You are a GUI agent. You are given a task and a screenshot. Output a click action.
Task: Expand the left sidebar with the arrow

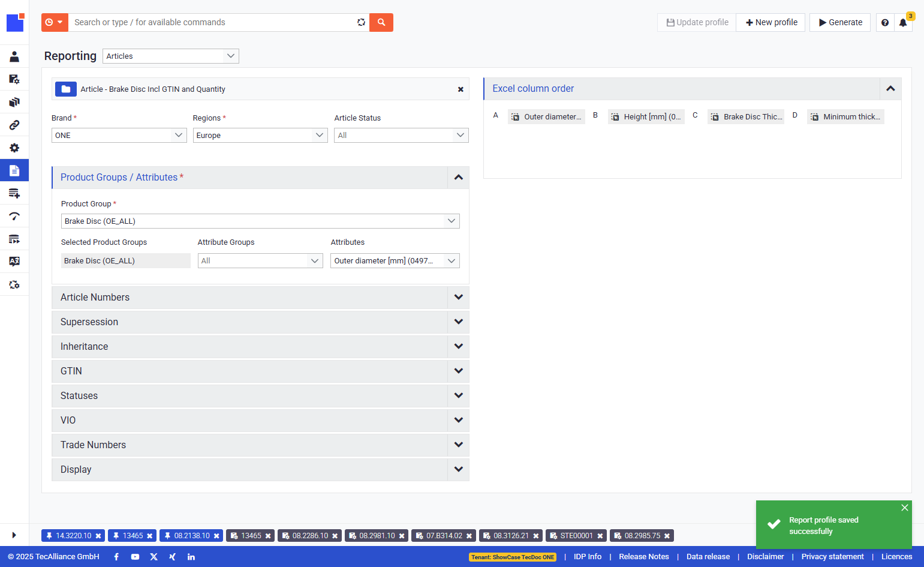pos(14,535)
